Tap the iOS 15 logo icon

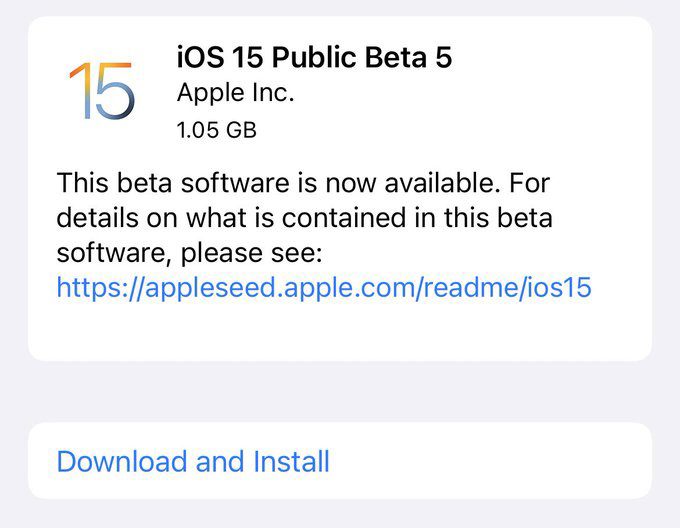click(x=103, y=91)
